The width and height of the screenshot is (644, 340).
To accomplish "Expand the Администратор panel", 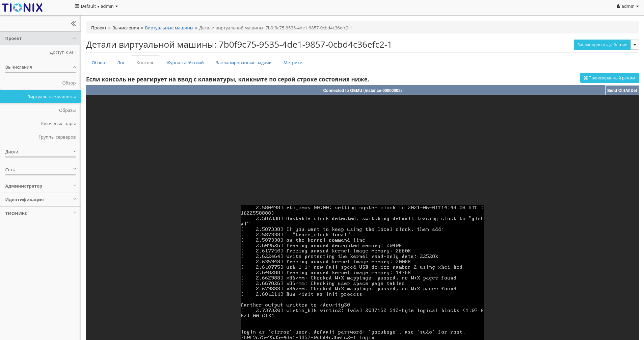I will [x=41, y=186].
